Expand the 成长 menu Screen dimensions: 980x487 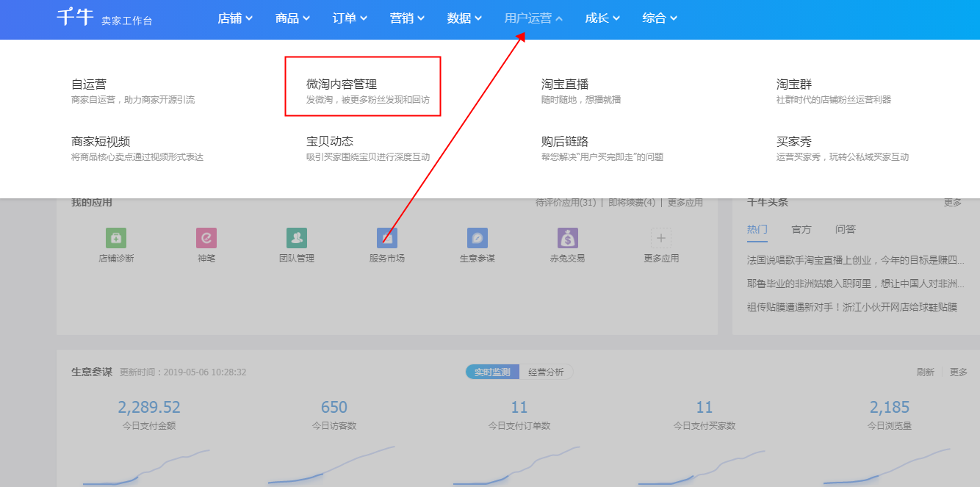pos(602,18)
